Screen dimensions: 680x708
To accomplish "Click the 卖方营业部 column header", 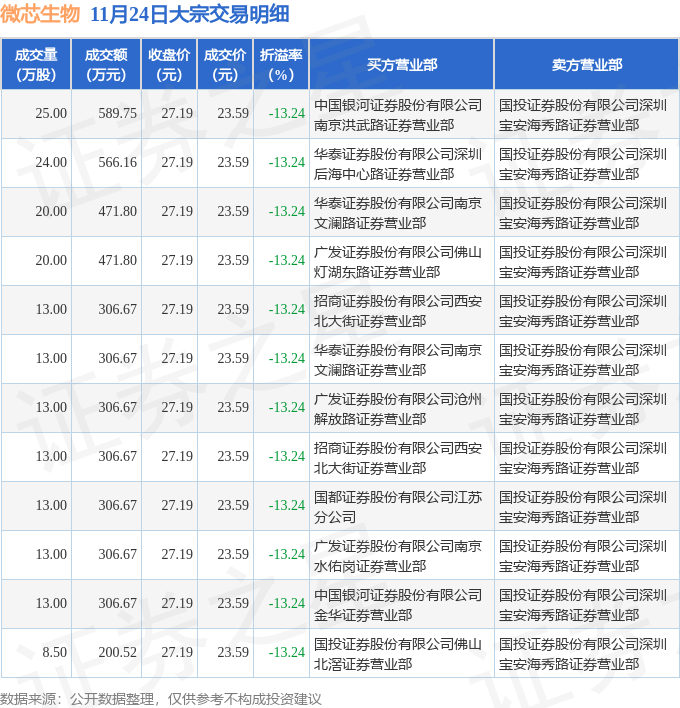I will [587, 65].
